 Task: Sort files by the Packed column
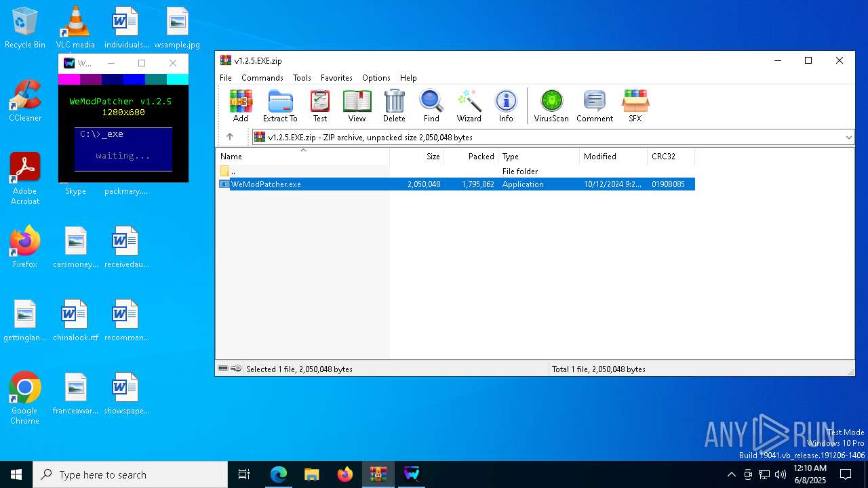pyautogui.click(x=471, y=157)
